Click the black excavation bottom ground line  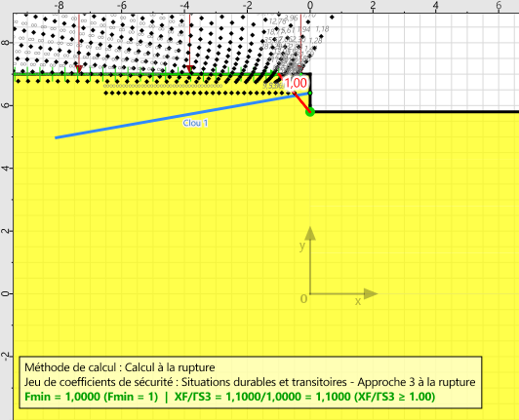coord(415,112)
